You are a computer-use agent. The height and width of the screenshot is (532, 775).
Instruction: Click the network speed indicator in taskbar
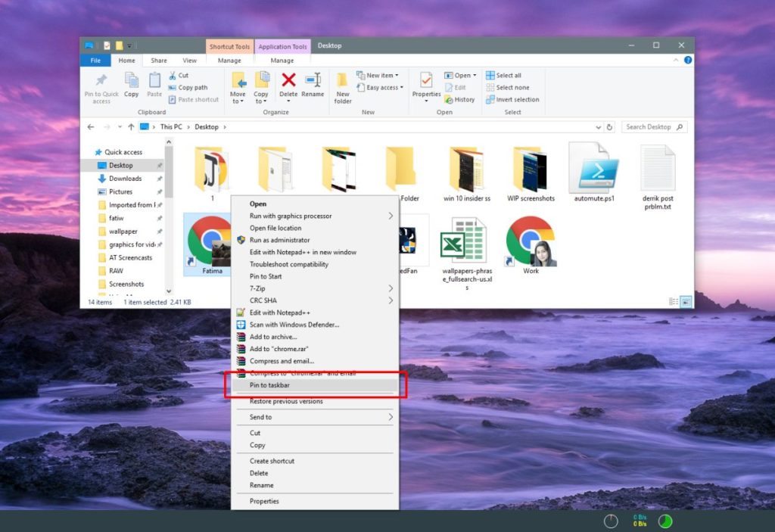tap(638, 521)
